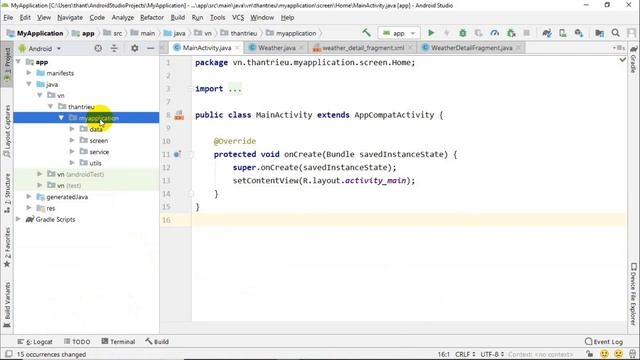The image size is (640, 360).
Task: Click the editor inspection checkmark indicator
Action: (x=622, y=60)
